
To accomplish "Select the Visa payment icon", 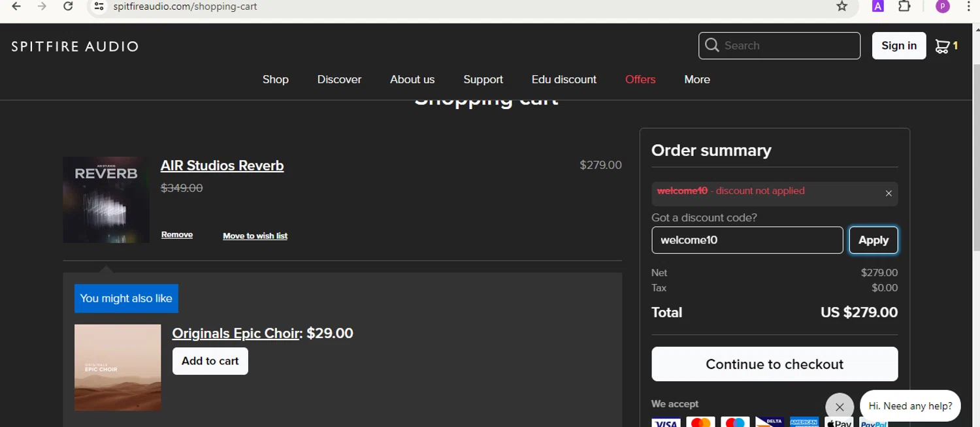I will click(666, 422).
